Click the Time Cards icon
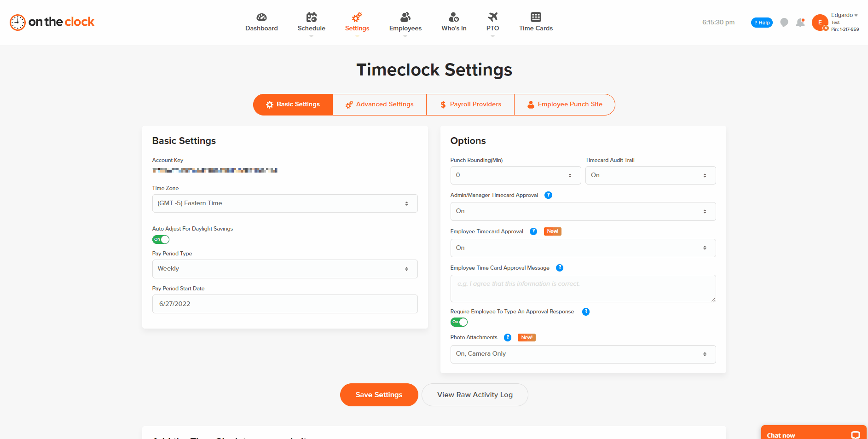The width and height of the screenshot is (868, 439). [535, 17]
